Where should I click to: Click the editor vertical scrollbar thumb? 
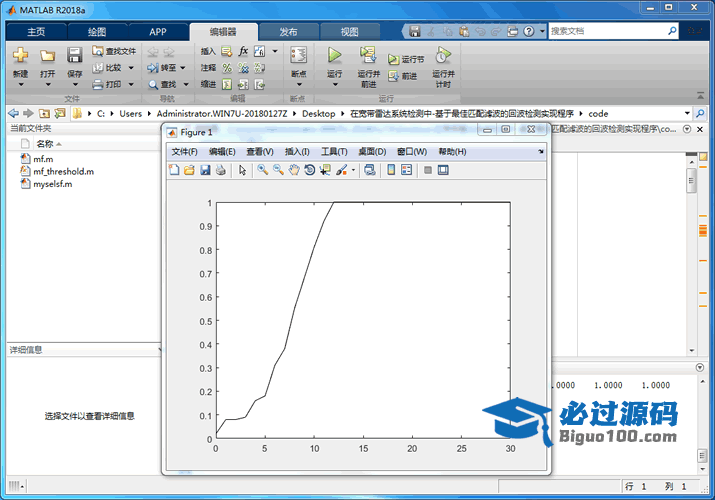point(691,180)
